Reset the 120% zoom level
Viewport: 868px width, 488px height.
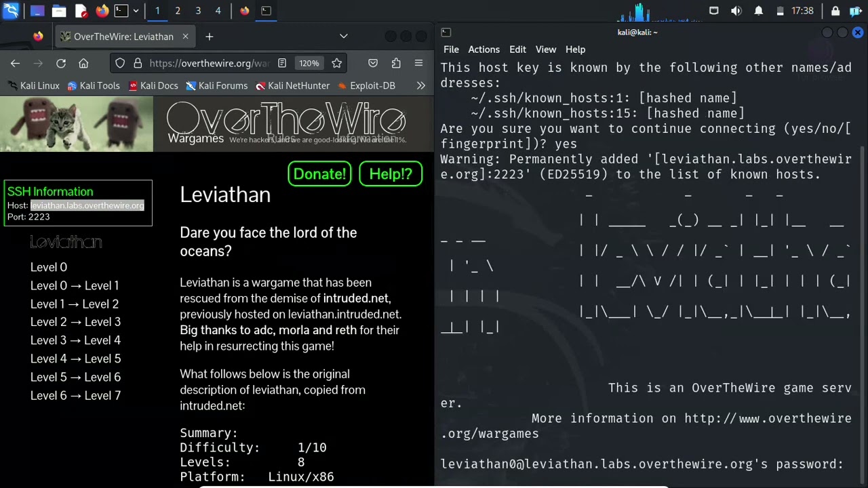pos(309,63)
